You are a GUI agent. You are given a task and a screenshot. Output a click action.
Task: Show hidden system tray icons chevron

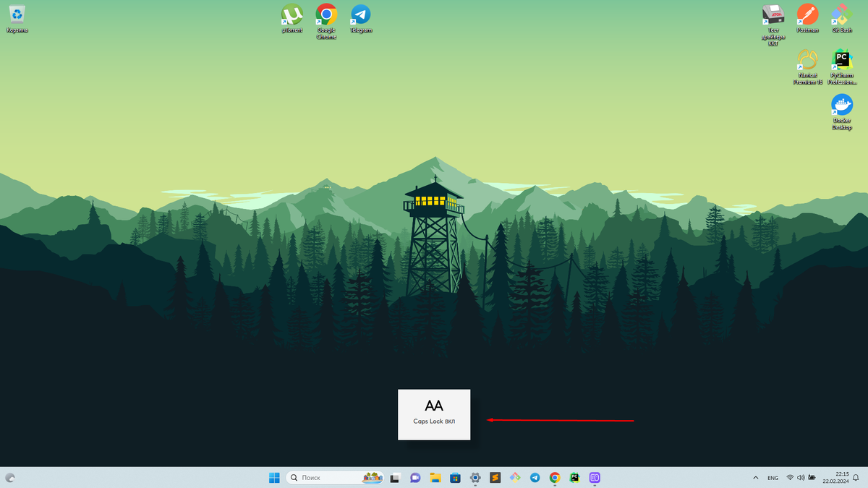pos(756,478)
